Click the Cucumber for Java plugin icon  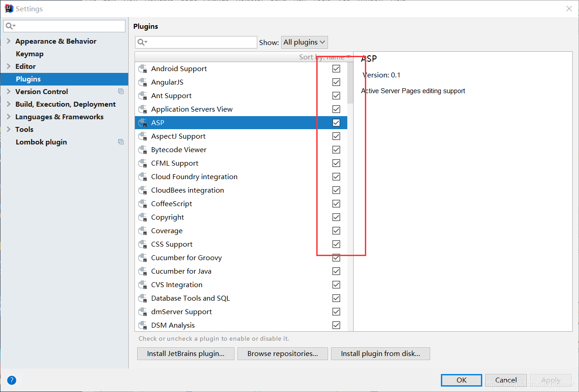(143, 271)
